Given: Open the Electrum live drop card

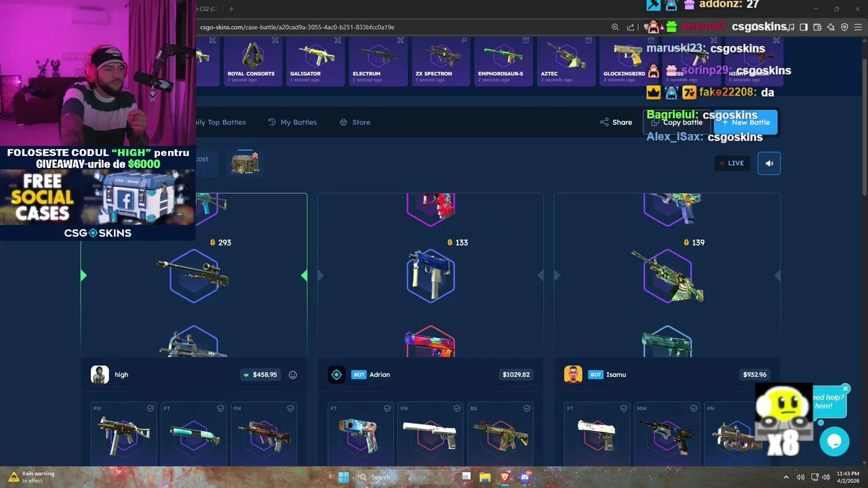Looking at the screenshot, I should pos(378,61).
